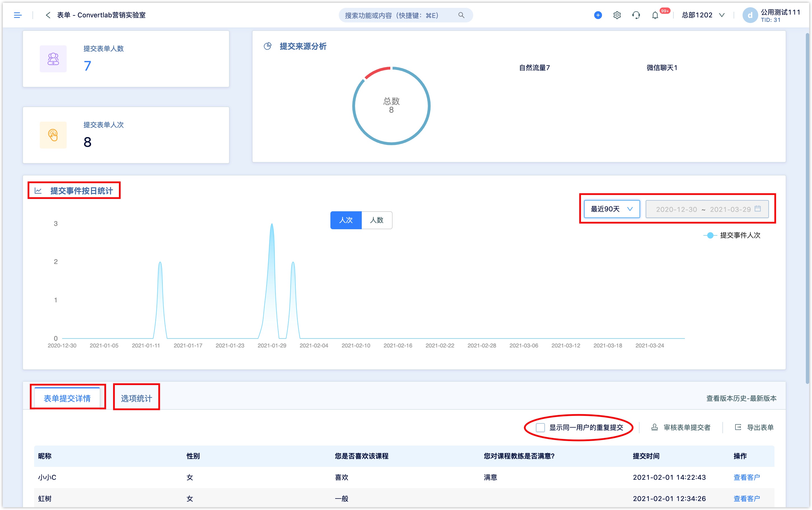The height and width of the screenshot is (510, 812).
Task: Click the 提交表单人数 value 7
Action: coord(87,66)
